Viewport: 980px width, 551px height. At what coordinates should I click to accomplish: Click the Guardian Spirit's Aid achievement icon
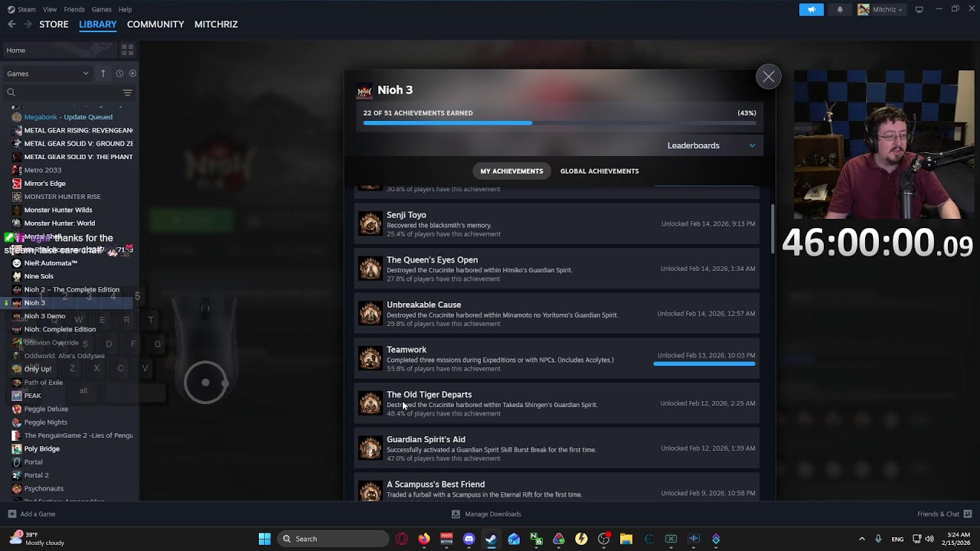370,448
